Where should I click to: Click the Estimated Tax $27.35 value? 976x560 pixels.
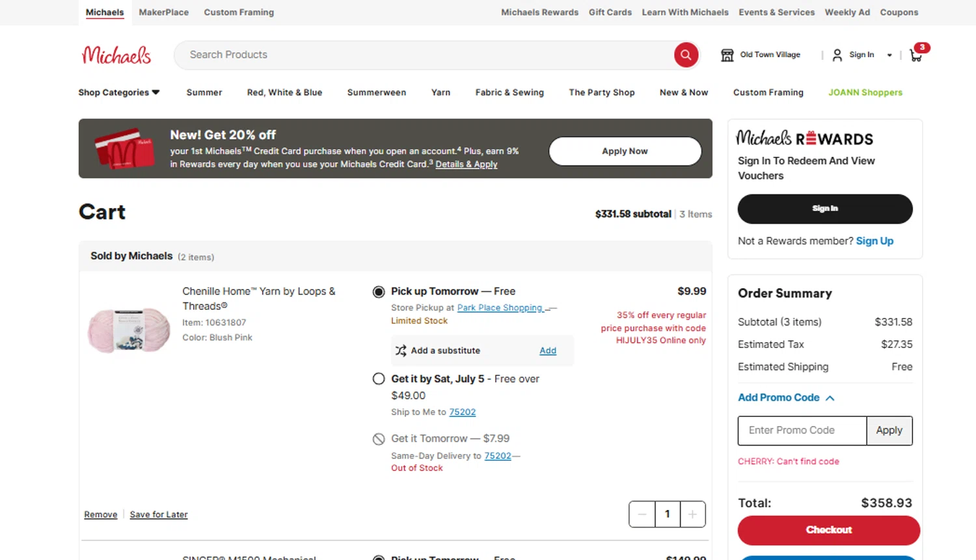click(897, 345)
